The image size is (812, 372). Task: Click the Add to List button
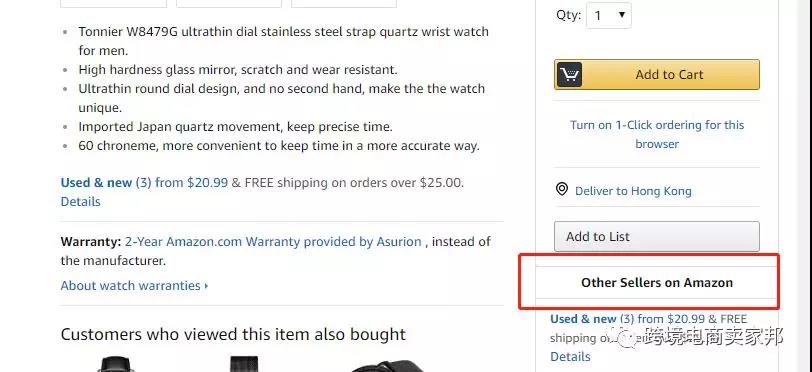click(657, 236)
